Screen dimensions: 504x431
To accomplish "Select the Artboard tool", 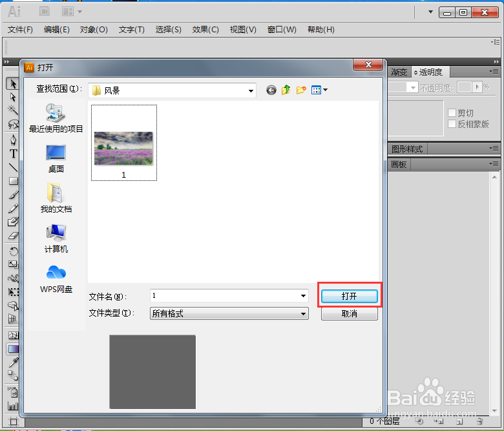I will 13,421.
